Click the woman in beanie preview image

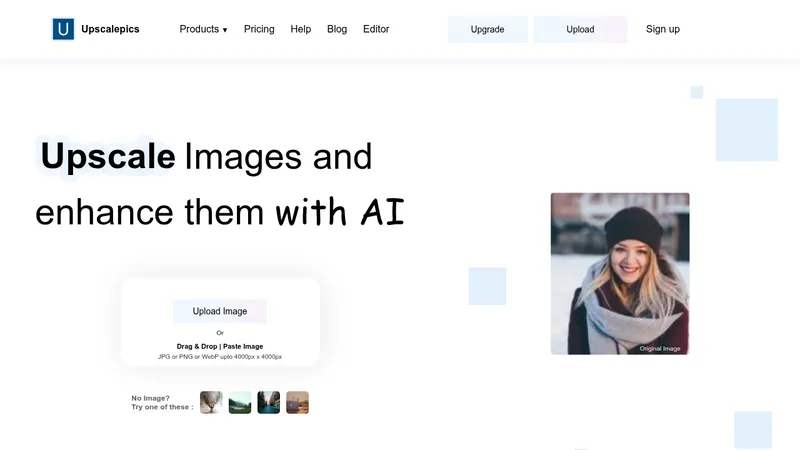(x=620, y=273)
